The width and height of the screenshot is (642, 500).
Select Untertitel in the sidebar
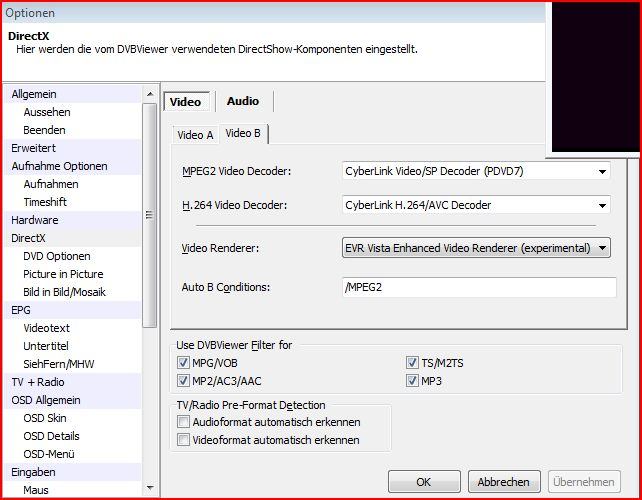point(73,346)
